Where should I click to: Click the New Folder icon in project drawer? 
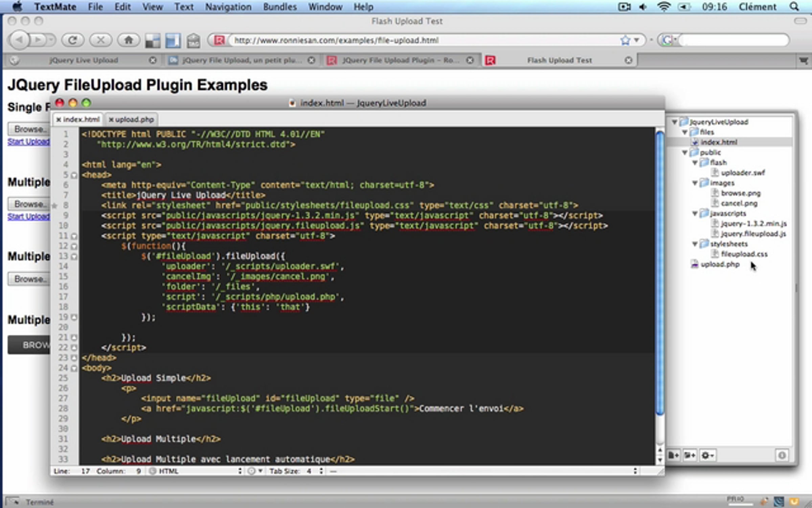tap(690, 455)
